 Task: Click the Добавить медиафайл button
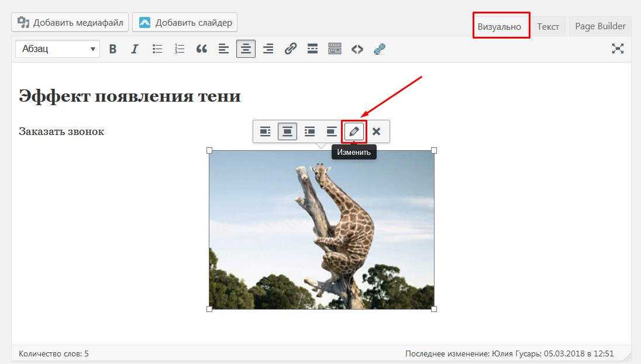pyautogui.click(x=70, y=23)
